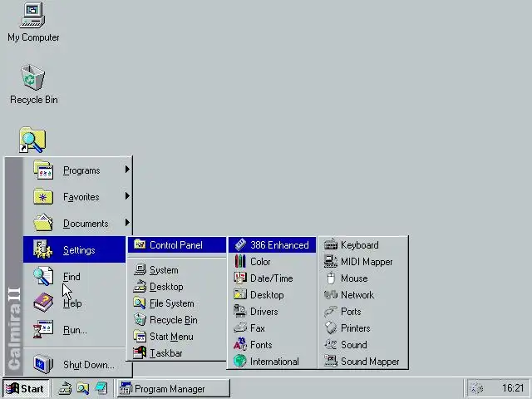The width and height of the screenshot is (532, 399).
Task: Click the Network icon in Control Panel list
Action: pos(331,294)
